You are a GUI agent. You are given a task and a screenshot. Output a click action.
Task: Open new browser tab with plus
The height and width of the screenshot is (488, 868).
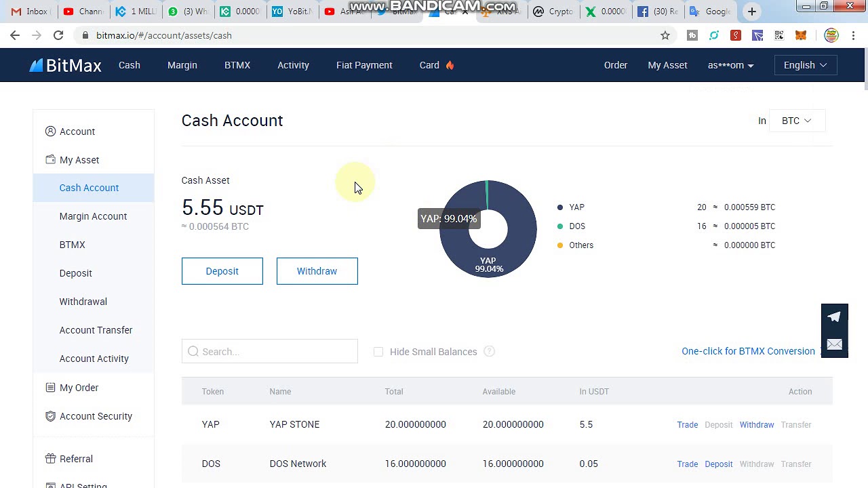tap(751, 12)
